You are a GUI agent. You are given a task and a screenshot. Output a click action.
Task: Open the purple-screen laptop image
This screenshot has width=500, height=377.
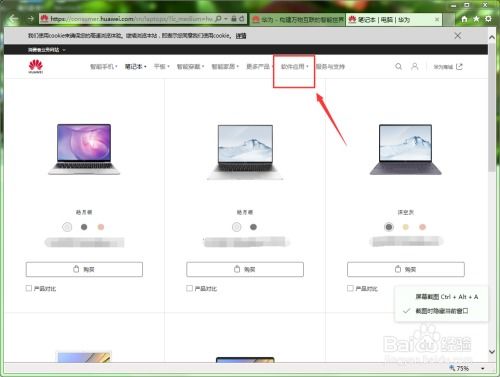[84, 149]
